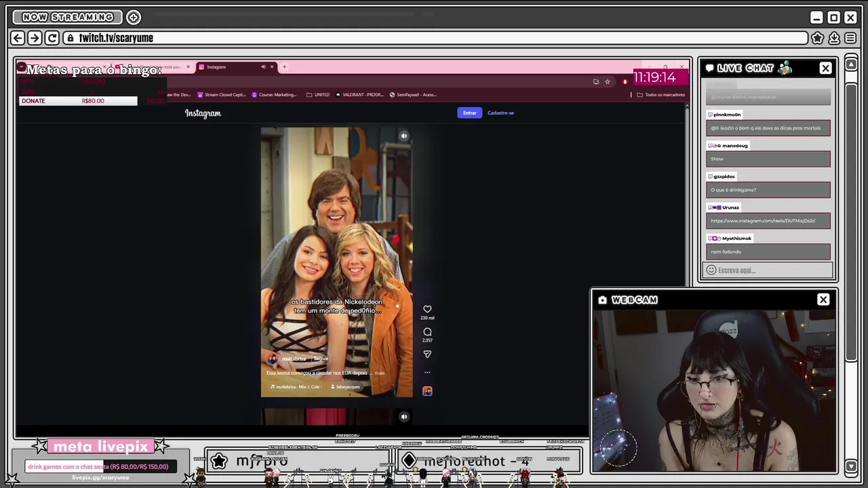Click the chat bubble icon beside LIVE CHAT
This screenshot has width=868, height=488.
[709, 68]
